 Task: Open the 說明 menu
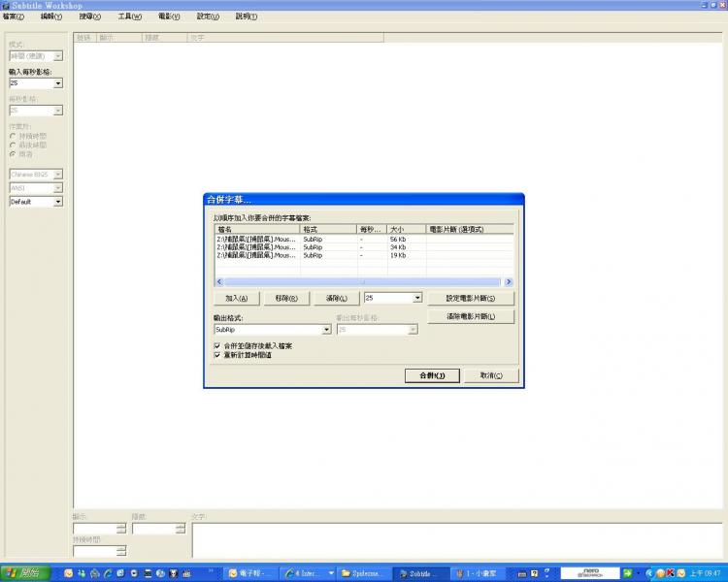247,16
